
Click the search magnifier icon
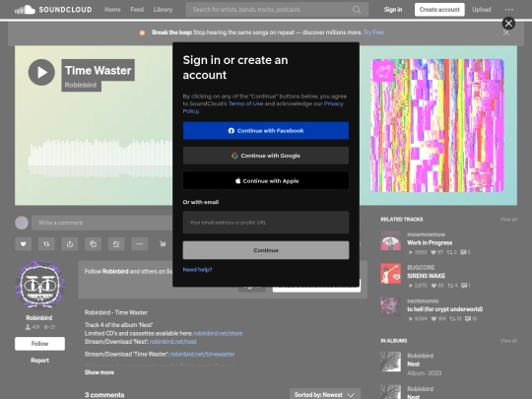(x=357, y=10)
